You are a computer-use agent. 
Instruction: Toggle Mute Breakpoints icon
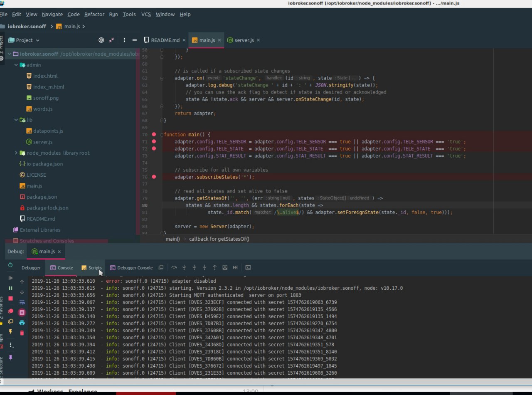coord(10,321)
